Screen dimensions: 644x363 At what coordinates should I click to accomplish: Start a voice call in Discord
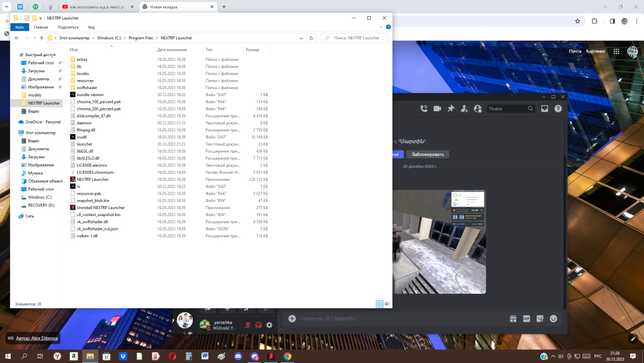pos(424,109)
